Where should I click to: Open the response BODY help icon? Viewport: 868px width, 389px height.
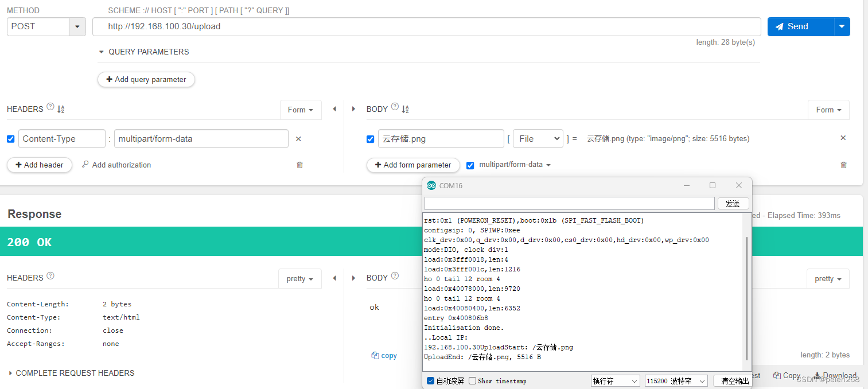pos(395,276)
